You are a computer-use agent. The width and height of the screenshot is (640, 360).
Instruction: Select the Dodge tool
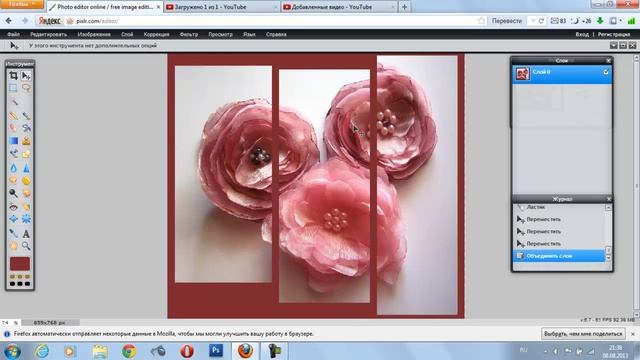tap(13, 193)
